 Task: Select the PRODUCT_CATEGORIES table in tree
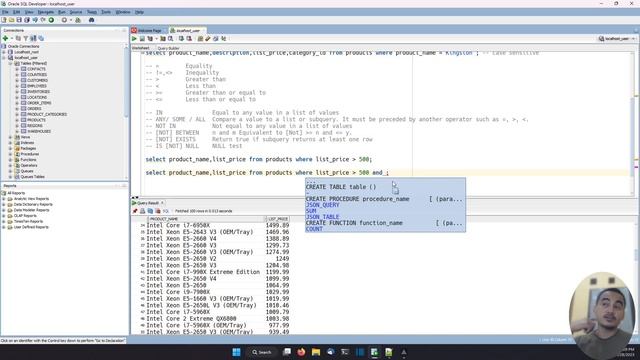pos(47,114)
